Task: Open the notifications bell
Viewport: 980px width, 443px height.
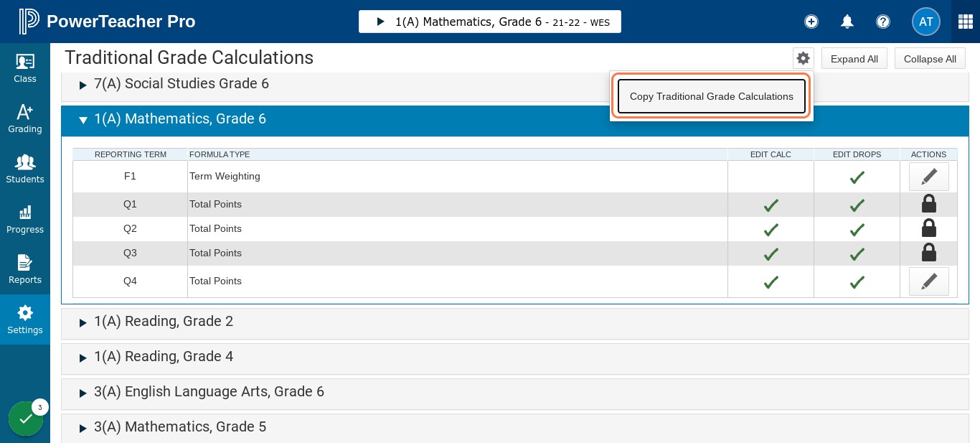Action: coord(847,22)
